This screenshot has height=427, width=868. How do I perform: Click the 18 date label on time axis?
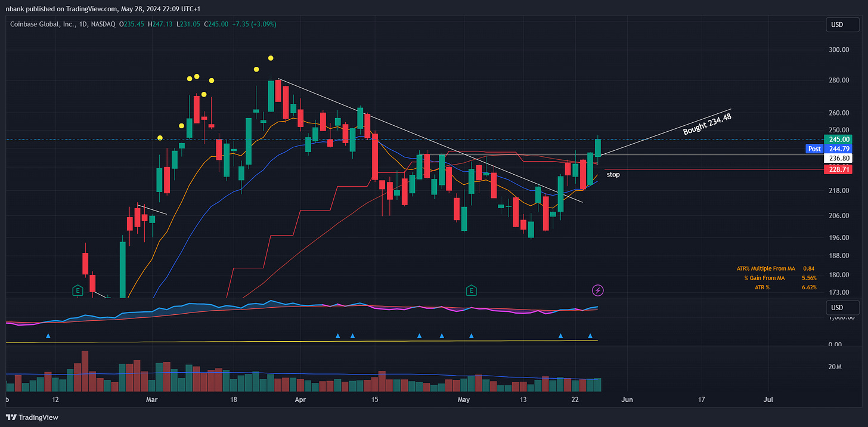tap(234, 399)
